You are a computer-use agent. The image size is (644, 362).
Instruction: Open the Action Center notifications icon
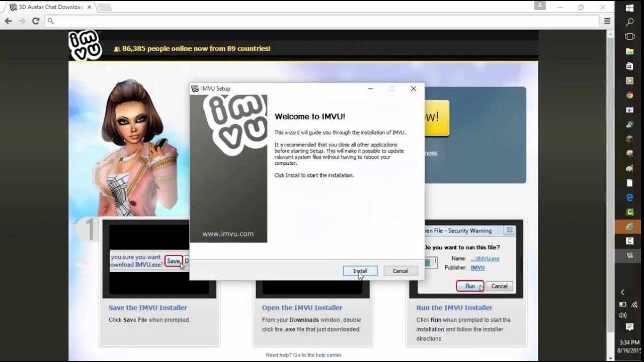pyautogui.click(x=629, y=327)
